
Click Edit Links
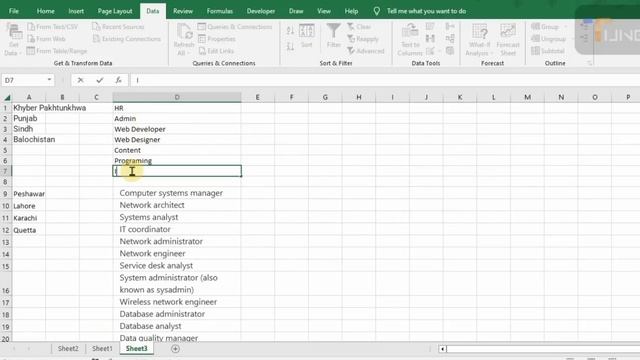pos(216,51)
